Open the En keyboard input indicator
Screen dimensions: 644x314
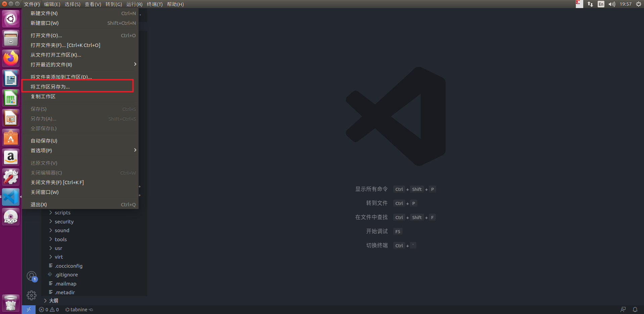click(601, 4)
